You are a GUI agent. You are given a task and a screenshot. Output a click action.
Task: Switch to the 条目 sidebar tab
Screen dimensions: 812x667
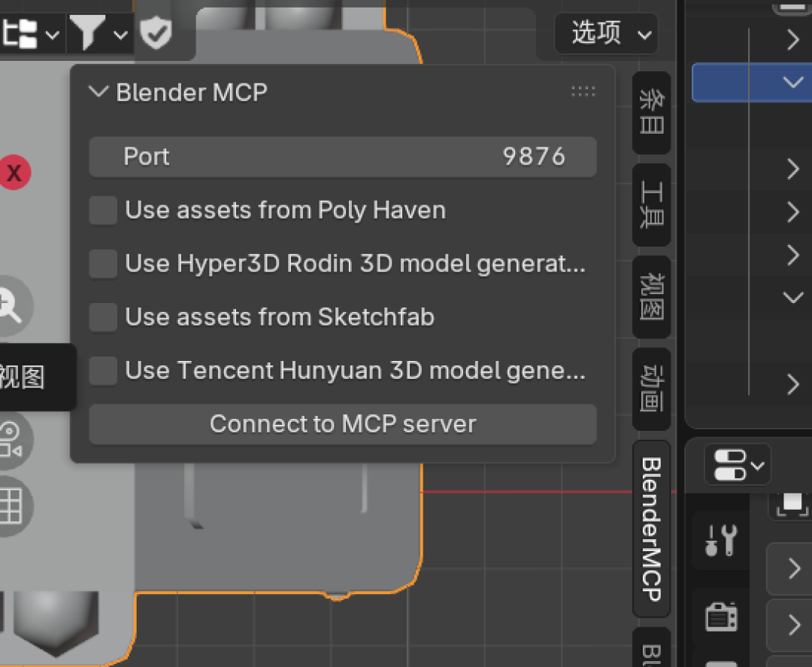click(651, 112)
